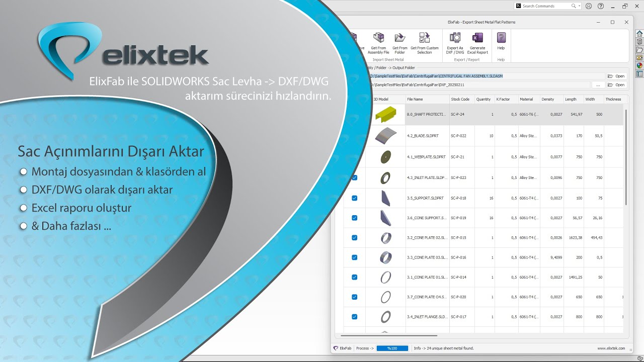Click the Width column header
The height and width of the screenshot is (362, 644).
tap(594, 99)
